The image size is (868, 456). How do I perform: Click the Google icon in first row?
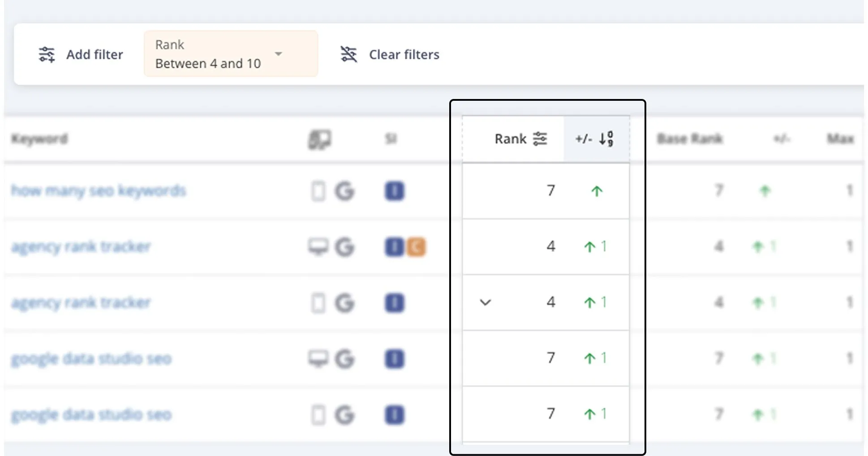click(x=344, y=191)
